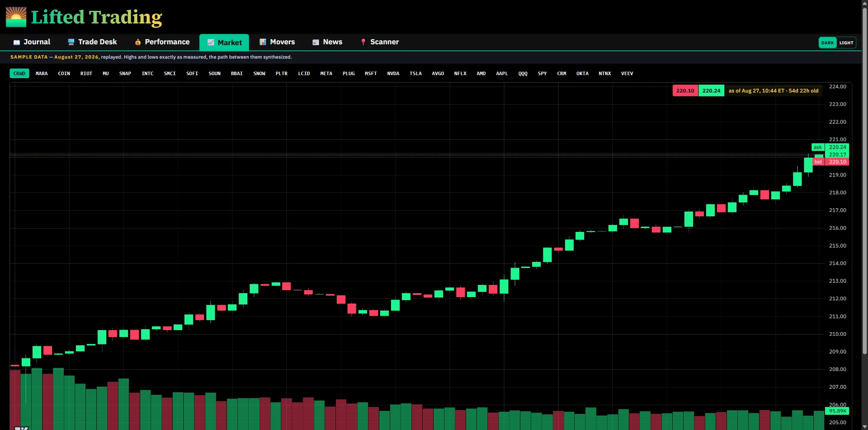Choose the AVGO ticker
The height and width of the screenshot is (430, 868).
pos(438,73)
